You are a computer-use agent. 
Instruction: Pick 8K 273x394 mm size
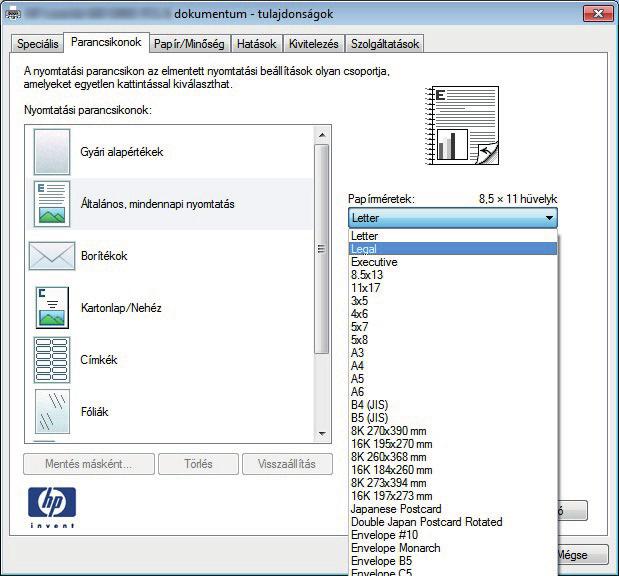point(452,483)
